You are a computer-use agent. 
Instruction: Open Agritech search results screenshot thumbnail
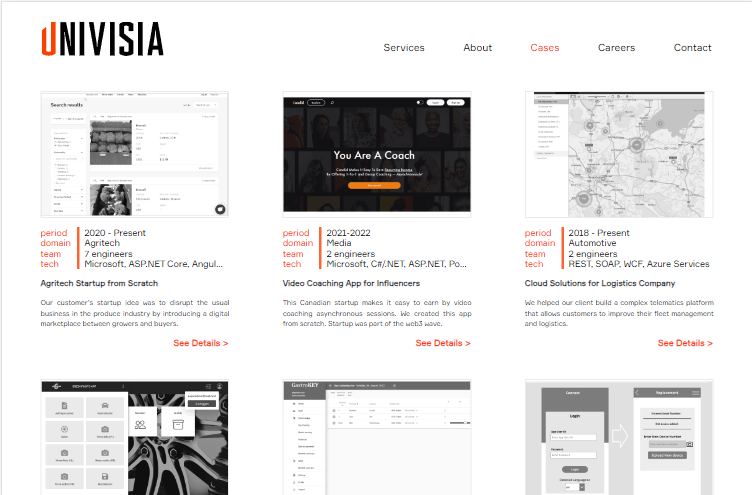pyautogui.click(x=134, y=154)
